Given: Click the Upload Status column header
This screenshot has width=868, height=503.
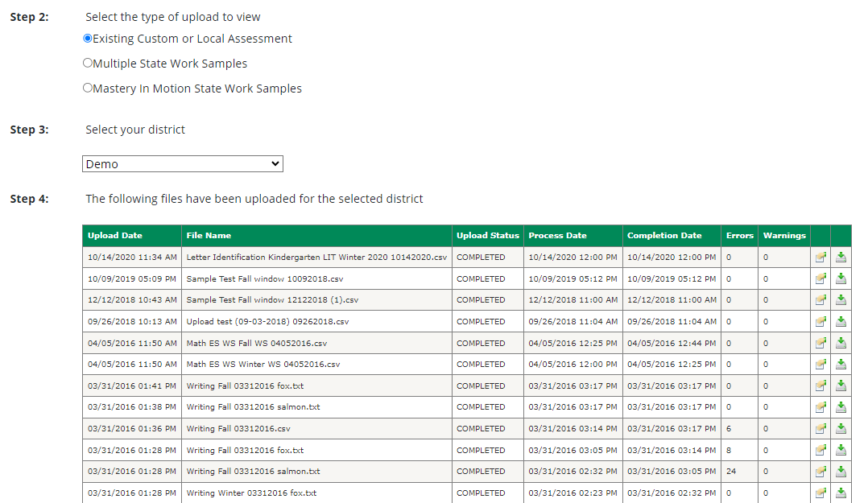Looking at the screenshot, I should click(x=488, y=236).
